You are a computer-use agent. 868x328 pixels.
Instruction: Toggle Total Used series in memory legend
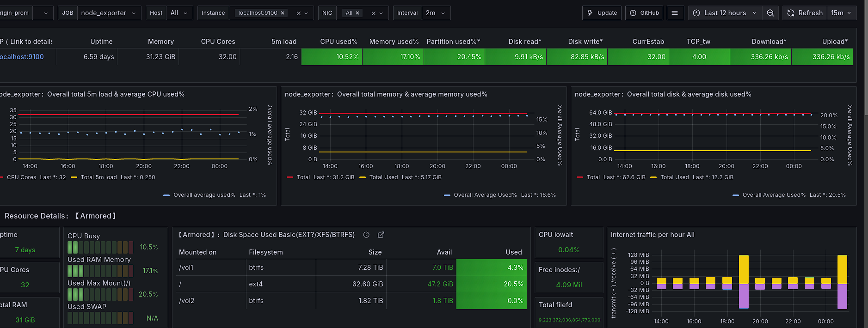(383, 177)
